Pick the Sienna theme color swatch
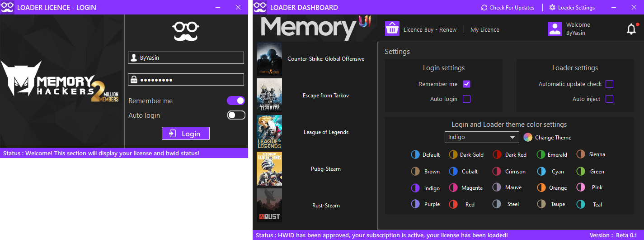The image size is (644, 240). click(581, 154)
